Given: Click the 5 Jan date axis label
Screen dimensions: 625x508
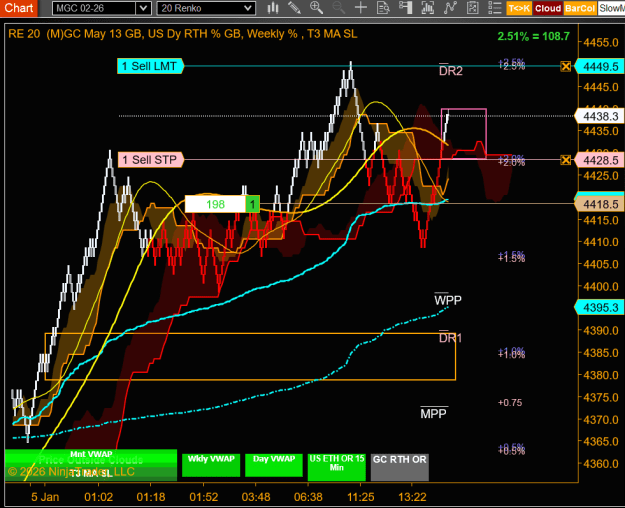Looking at the screenshot, I should tap(45, 497).
